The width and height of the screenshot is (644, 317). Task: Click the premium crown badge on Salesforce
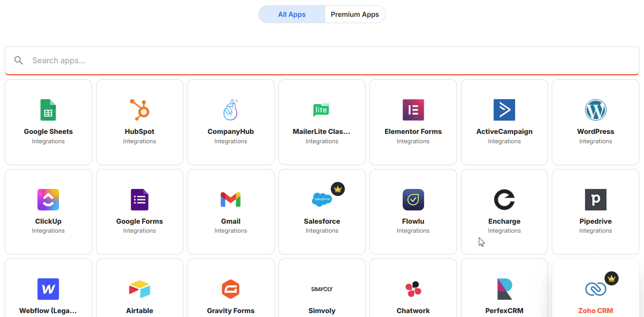pyautogui.click(x=338, y=189)
